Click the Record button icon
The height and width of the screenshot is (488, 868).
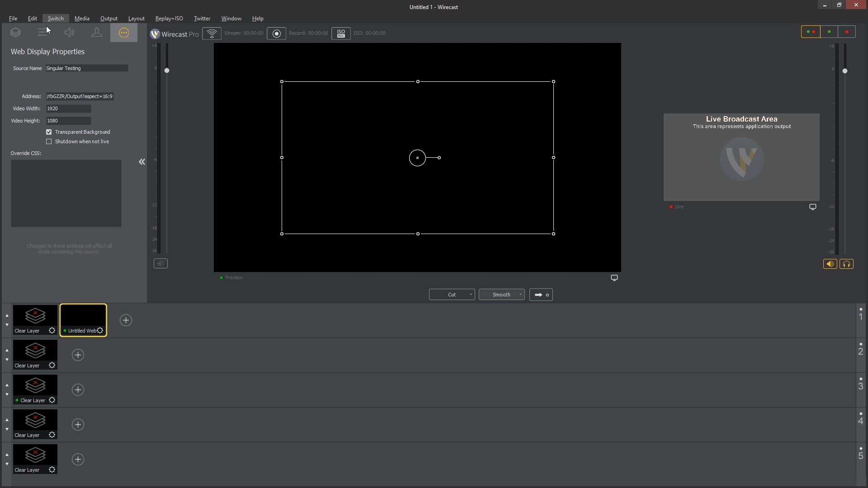point(276,33)
